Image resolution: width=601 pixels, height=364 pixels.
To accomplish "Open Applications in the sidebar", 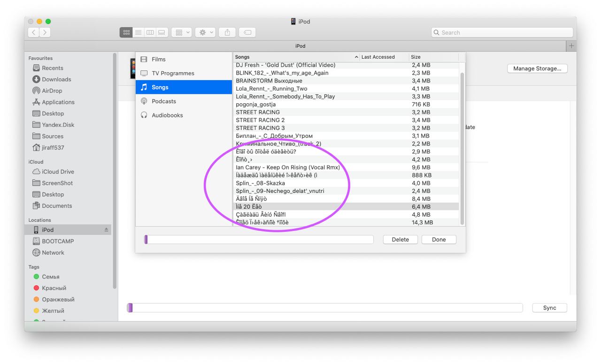I will (58, 102).
